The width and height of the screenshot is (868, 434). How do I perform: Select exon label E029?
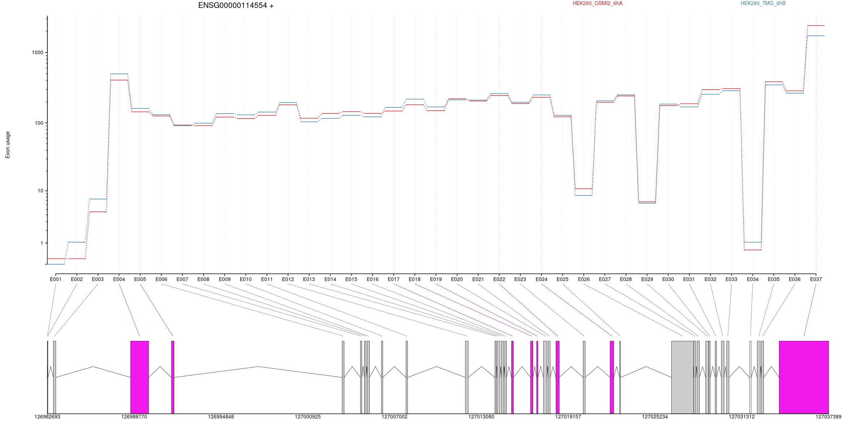[x=647, y=279]
